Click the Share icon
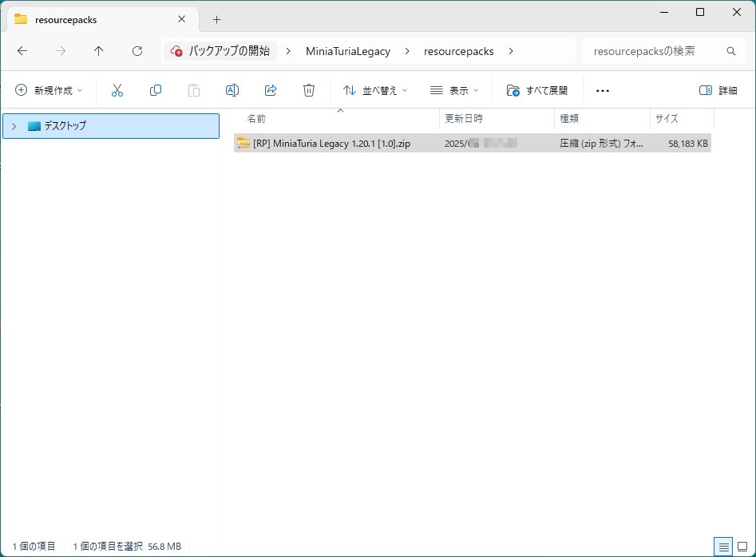The image size is (756, 557). coord(271,90)
